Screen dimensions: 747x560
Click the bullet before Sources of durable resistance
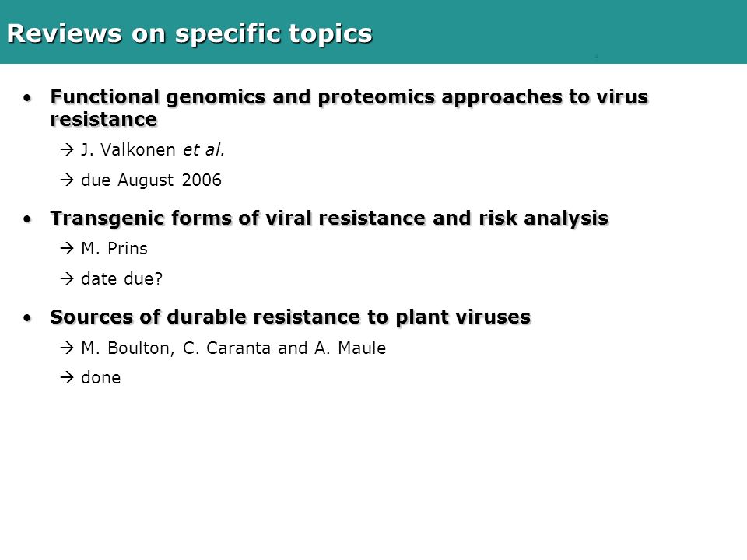(28, 317)
